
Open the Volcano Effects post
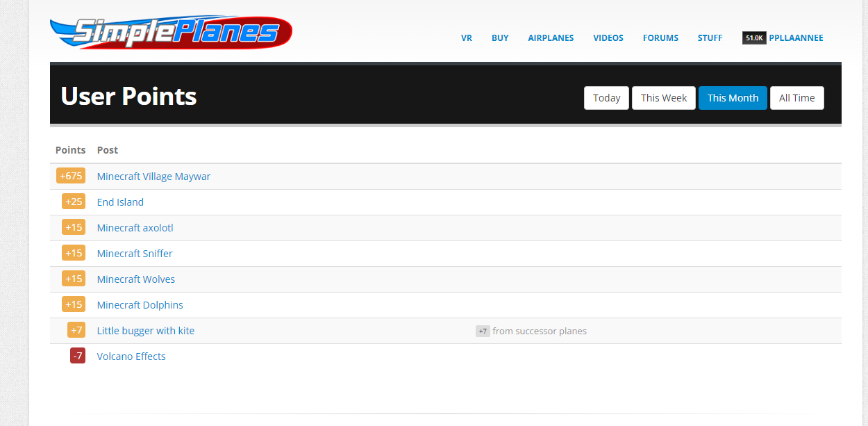pyautogui.click(x=131, y=357)
